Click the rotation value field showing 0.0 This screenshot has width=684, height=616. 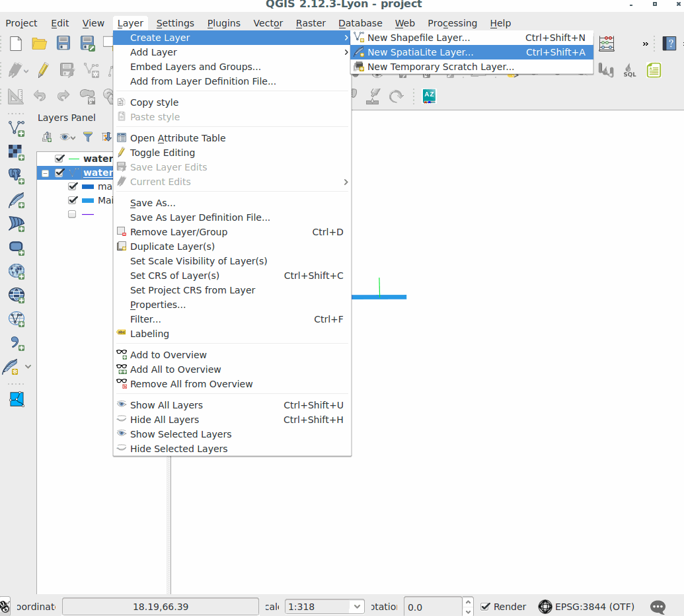433,607
